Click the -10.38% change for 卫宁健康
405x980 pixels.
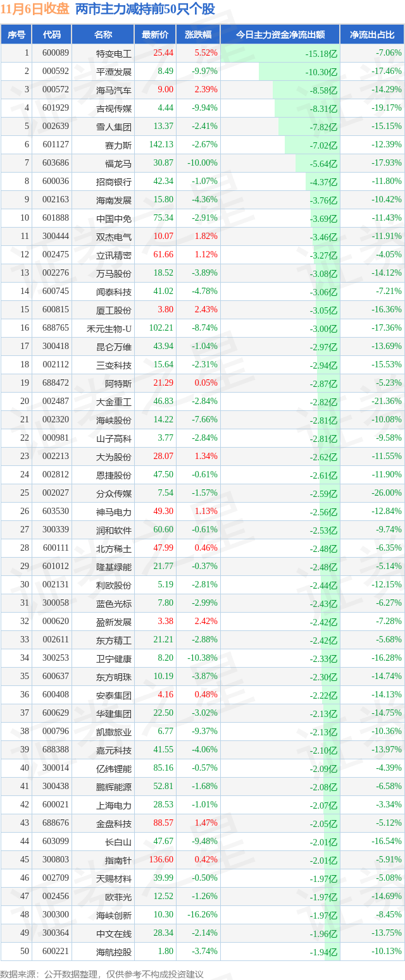click(202, 658)
